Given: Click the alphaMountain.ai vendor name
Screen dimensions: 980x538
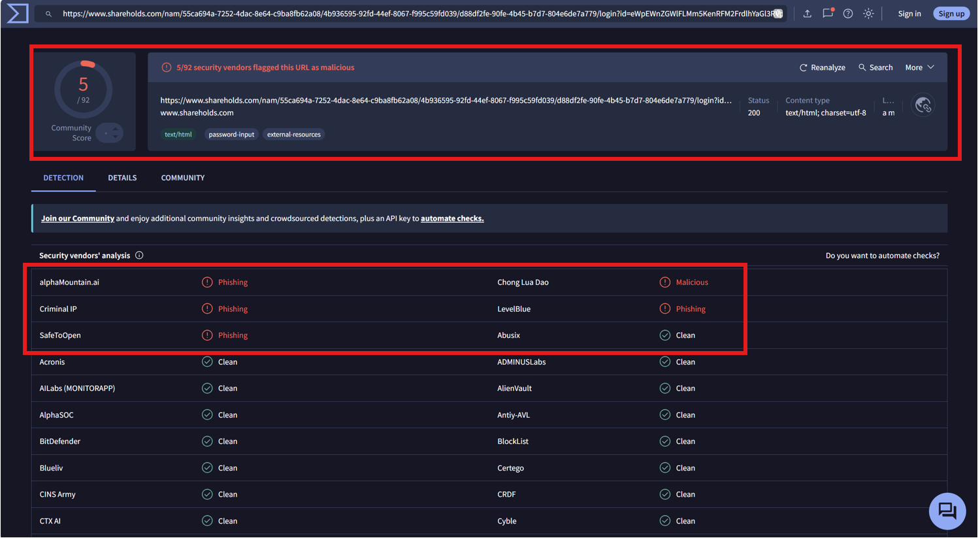Looking at the screenshot, I should coord(69,282).
